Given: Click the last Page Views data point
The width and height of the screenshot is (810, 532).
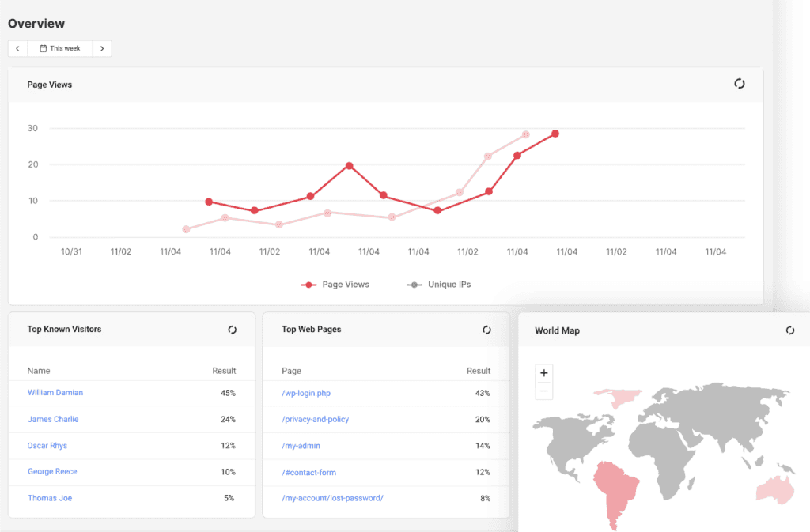Looking at the screenshot, I should pos(555,134).
